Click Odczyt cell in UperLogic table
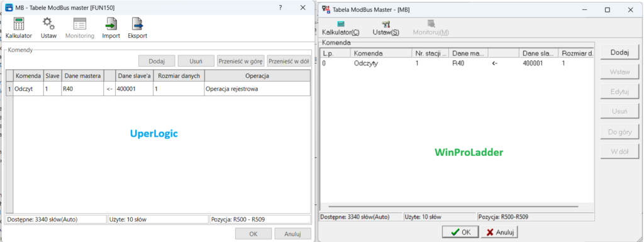The image size is (644, 242). (x=28, y=89)
